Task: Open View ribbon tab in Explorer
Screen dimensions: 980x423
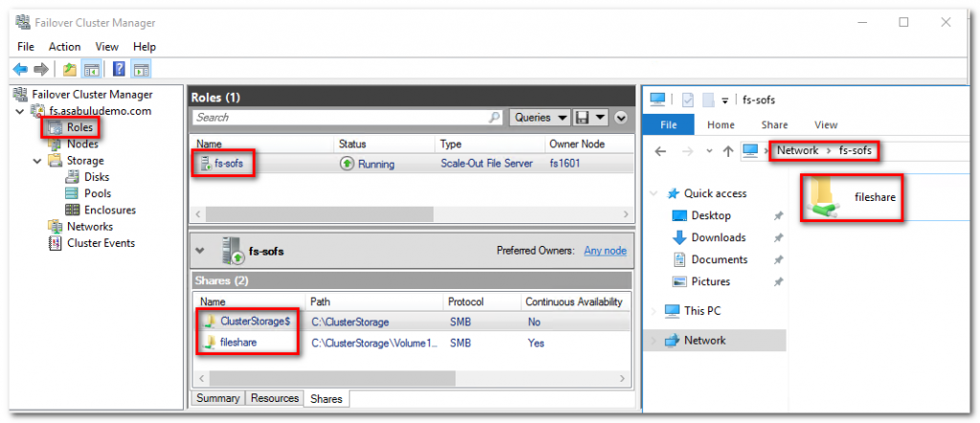Action: (x=826, y=125)
